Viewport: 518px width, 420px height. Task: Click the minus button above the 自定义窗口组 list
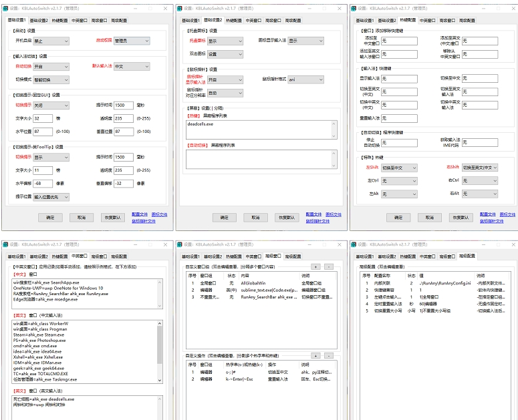330,266
